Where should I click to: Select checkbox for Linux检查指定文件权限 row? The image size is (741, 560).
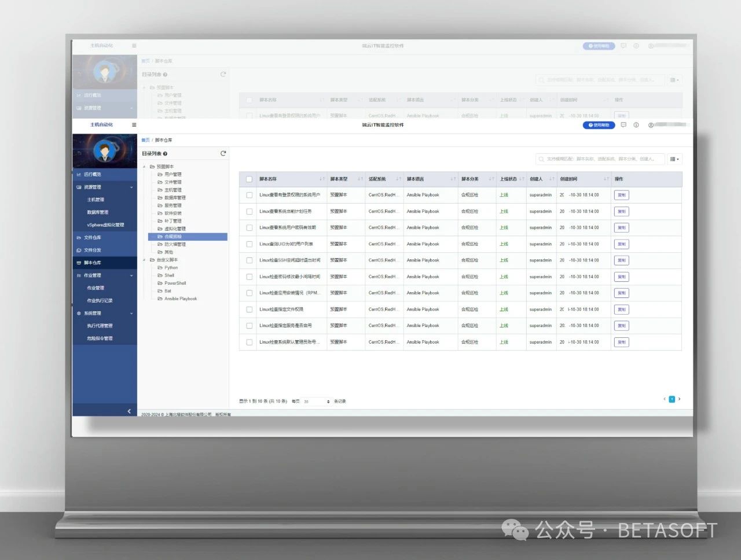(249, 310)
